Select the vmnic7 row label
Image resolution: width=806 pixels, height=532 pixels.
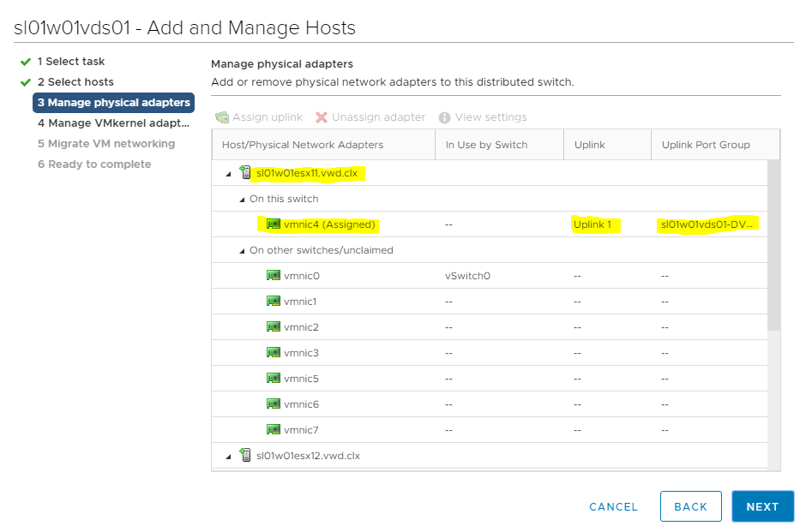click(x=301, y=430)
